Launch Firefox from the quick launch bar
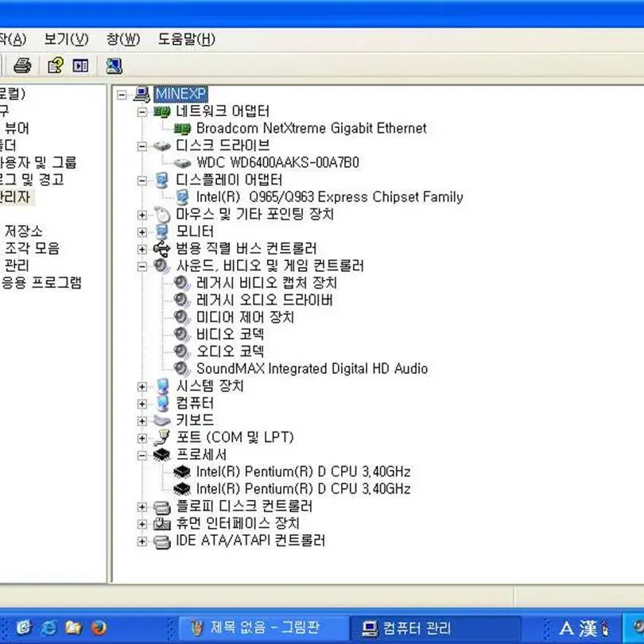 click(x=99, y=627)
